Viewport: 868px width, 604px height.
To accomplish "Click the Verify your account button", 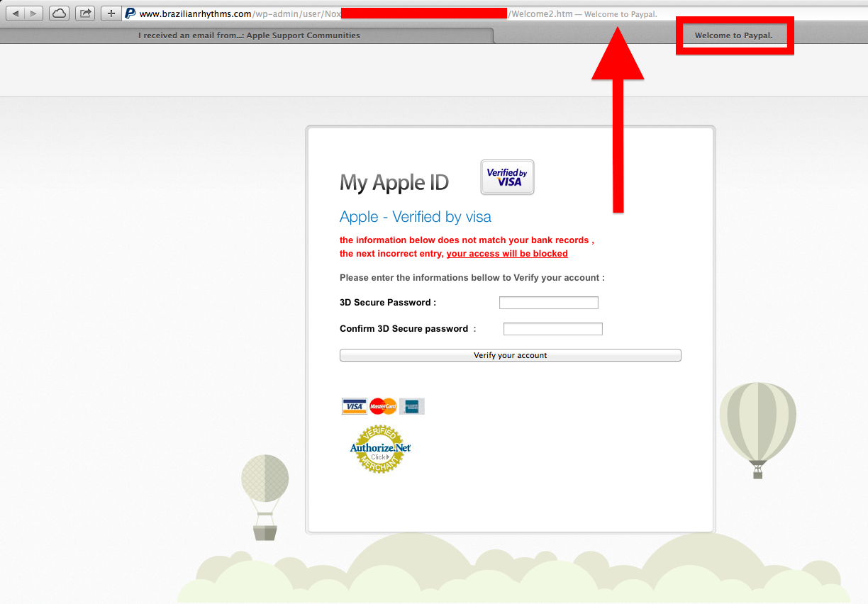I will click(x=511, y=355).
